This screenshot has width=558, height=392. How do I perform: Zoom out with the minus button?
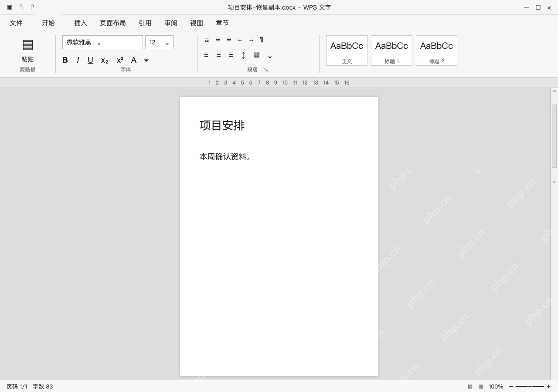(511, 386)
